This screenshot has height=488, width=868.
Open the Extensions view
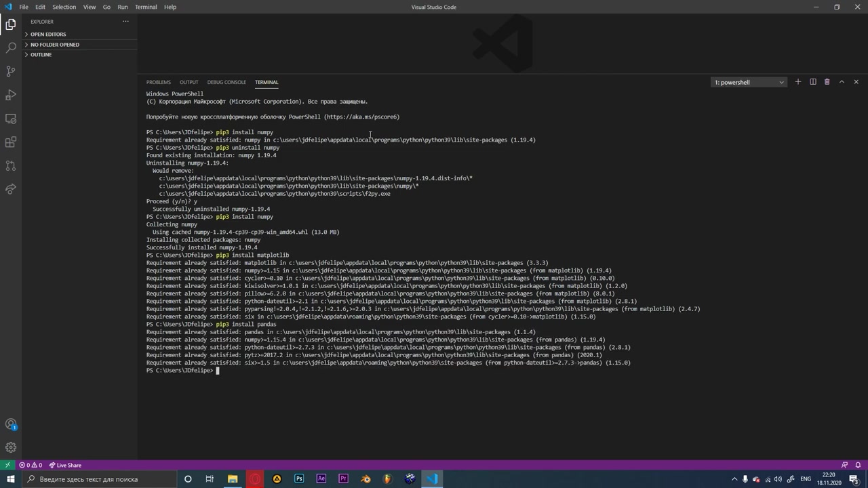coord(11,142)
